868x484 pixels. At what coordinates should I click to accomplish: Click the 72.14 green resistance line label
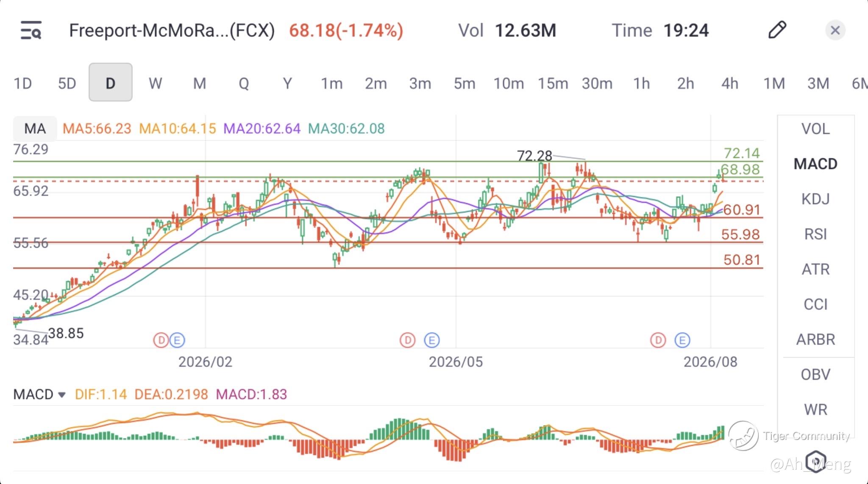(742, 153)
